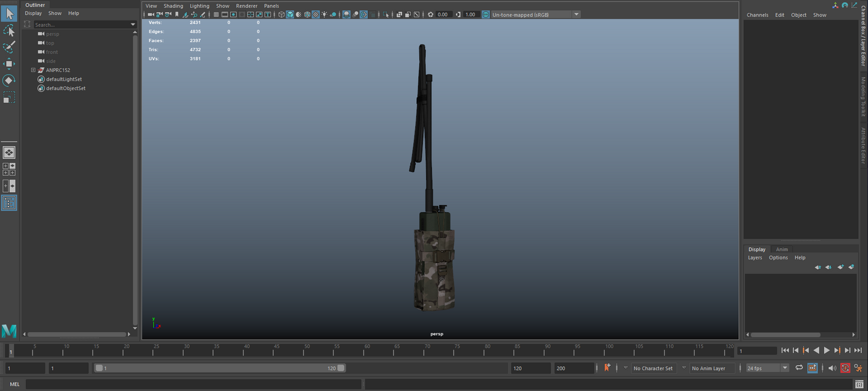Switch to the Anim layer tab
Image resolution: width=868 pixels, height=391 pixels.
coord(782,249)
